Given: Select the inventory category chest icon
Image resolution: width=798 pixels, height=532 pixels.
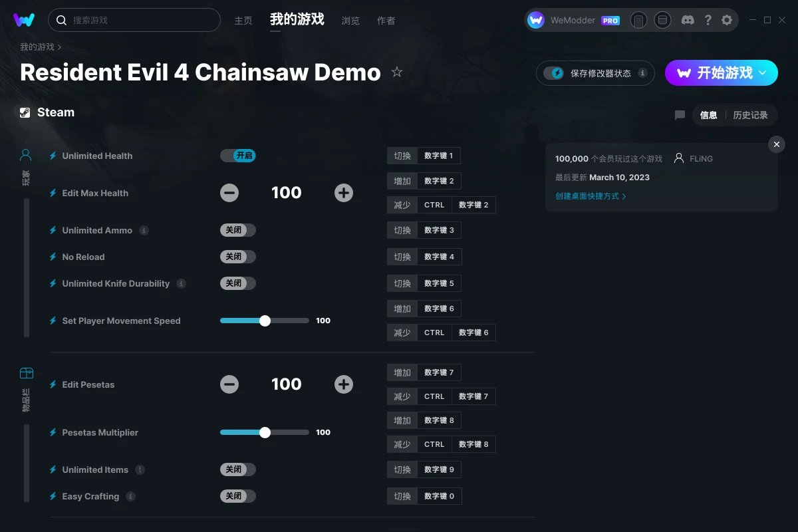Looking at the screenshot, I should [26, 373].
